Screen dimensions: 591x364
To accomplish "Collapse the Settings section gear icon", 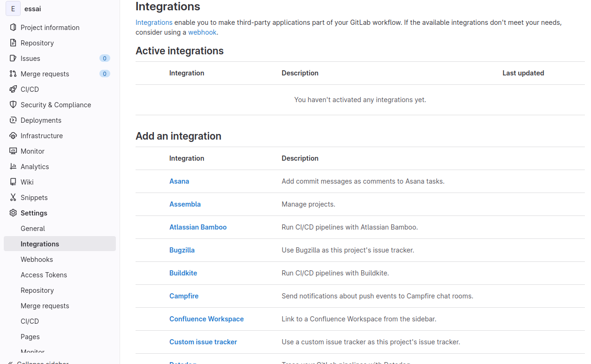I will [x=13, y=213].
